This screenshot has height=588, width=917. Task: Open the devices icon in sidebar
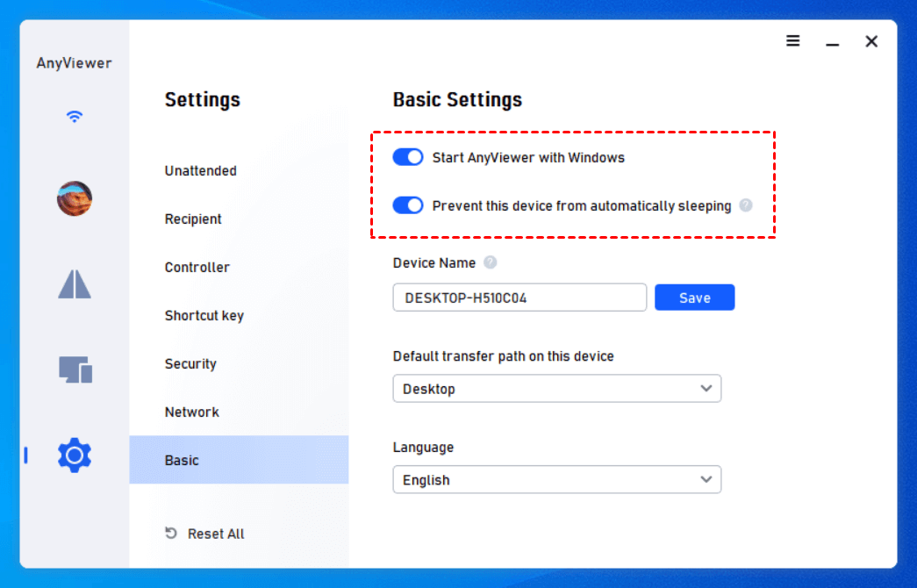75,369
